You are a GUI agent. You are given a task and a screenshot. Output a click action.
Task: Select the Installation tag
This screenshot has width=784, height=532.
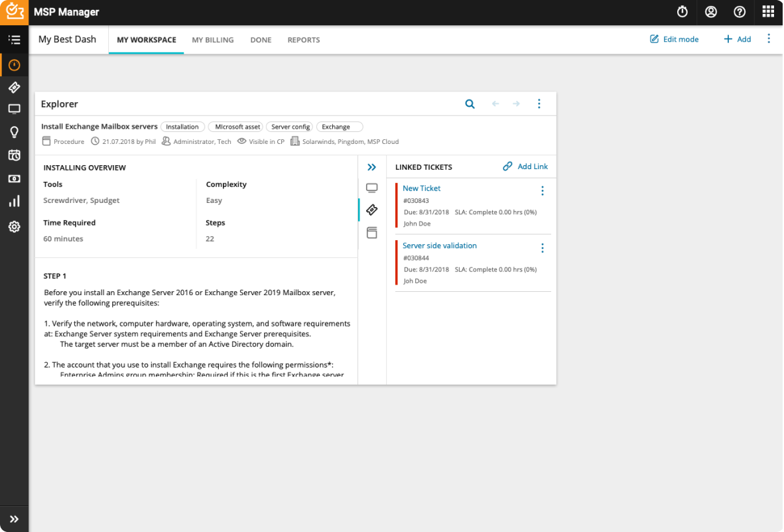coord(182,127)
